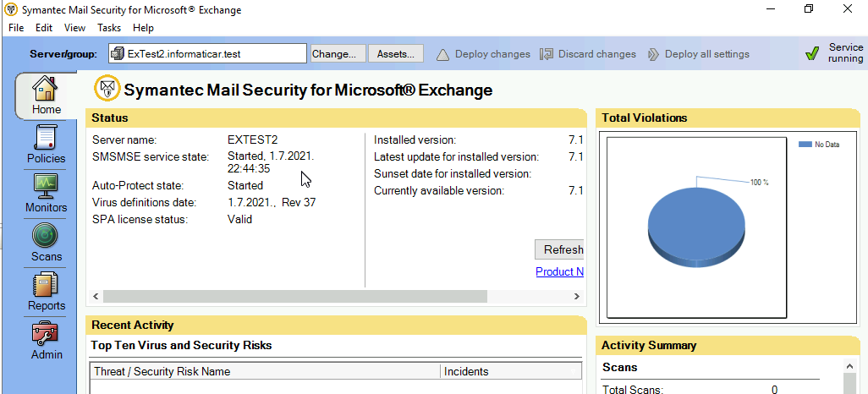The width and height of the screenshot is (868, 394).
Task: Open the Monitors screen icon
Action: coord(46,187)
